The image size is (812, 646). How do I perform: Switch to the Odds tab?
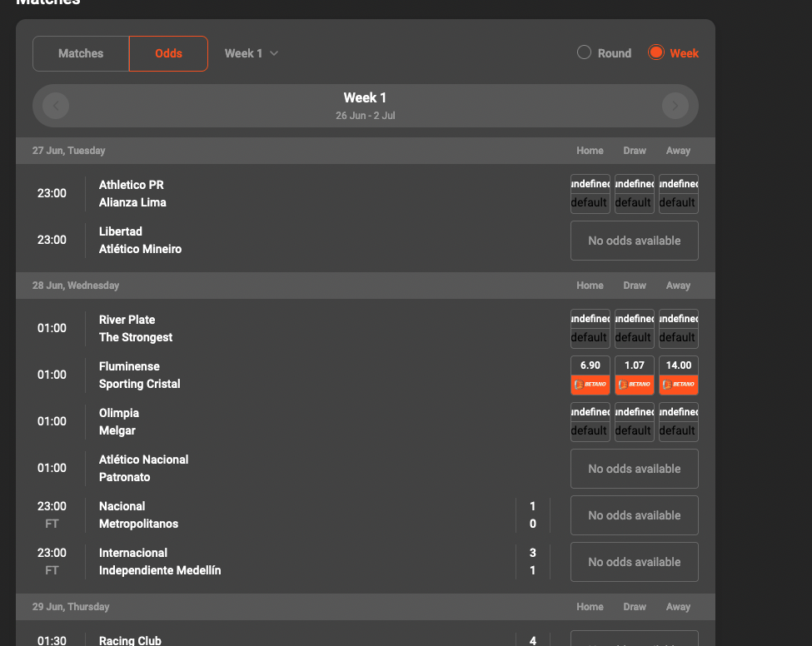pos(168,53)
